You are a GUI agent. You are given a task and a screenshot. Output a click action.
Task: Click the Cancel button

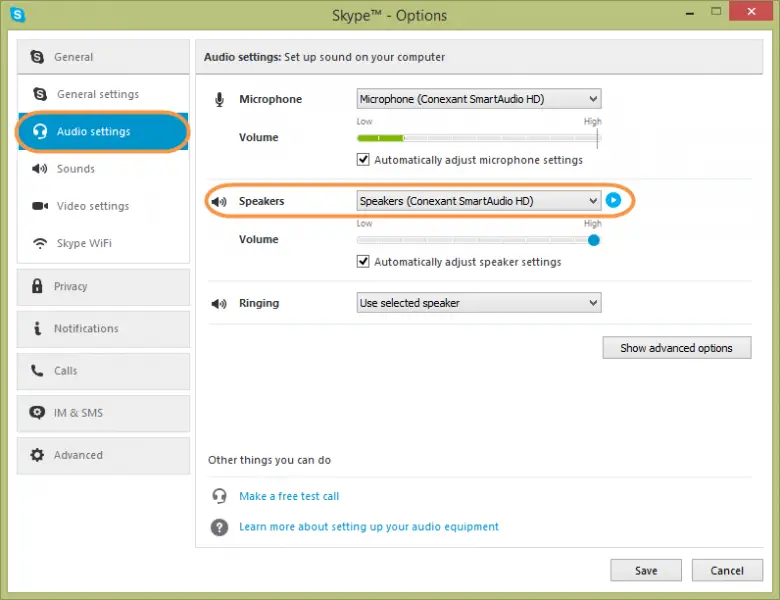click(727, 570)
